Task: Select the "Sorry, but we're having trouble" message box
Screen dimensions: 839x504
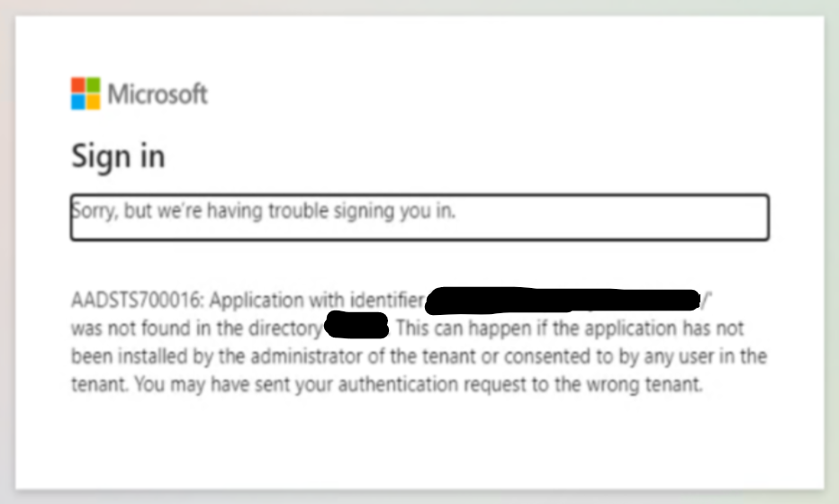Action: click(x=419, y=217)
